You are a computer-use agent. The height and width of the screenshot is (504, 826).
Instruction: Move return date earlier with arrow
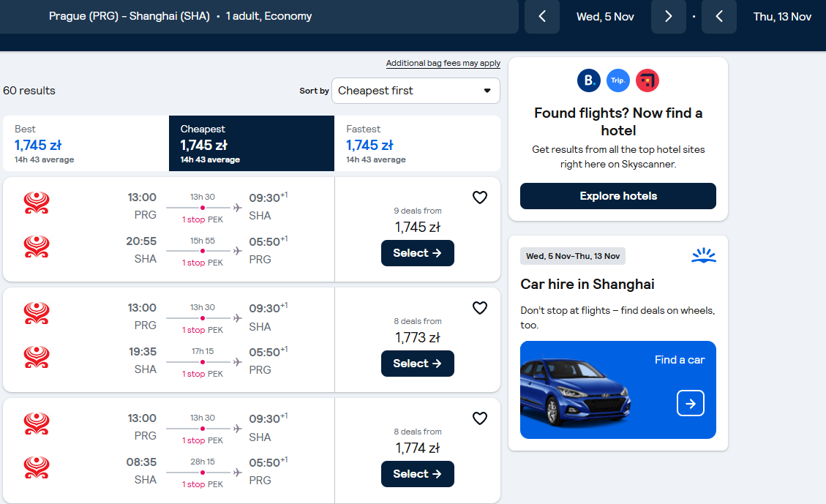pos(719,16)
